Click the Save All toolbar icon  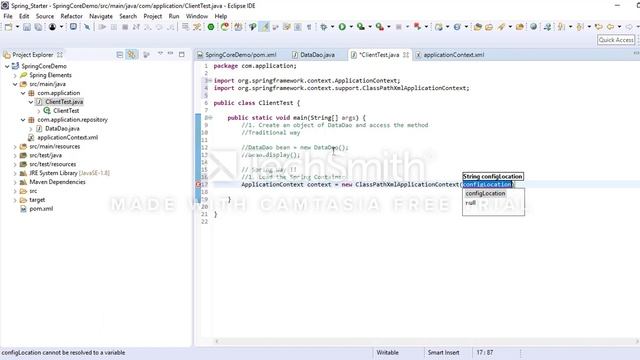[38, 27]
